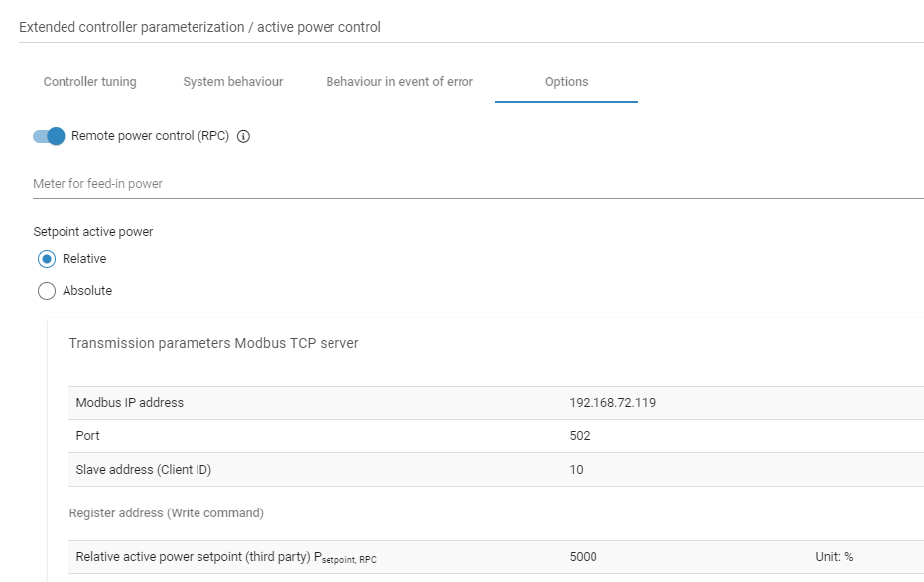This screenshot has height=582, width=924.
Task: Switch to the Controller tuning tab
Action: (88, 82)
